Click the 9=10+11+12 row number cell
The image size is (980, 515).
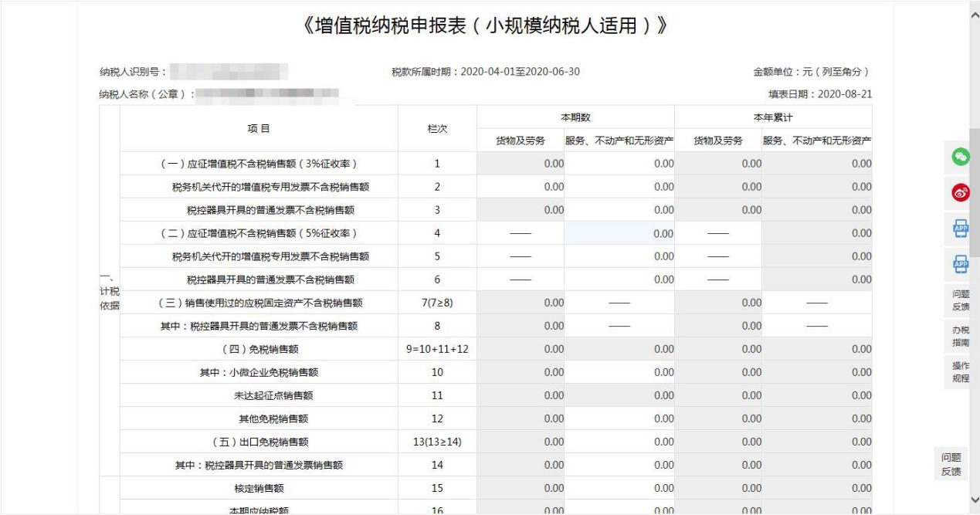[x=437, y=349]
